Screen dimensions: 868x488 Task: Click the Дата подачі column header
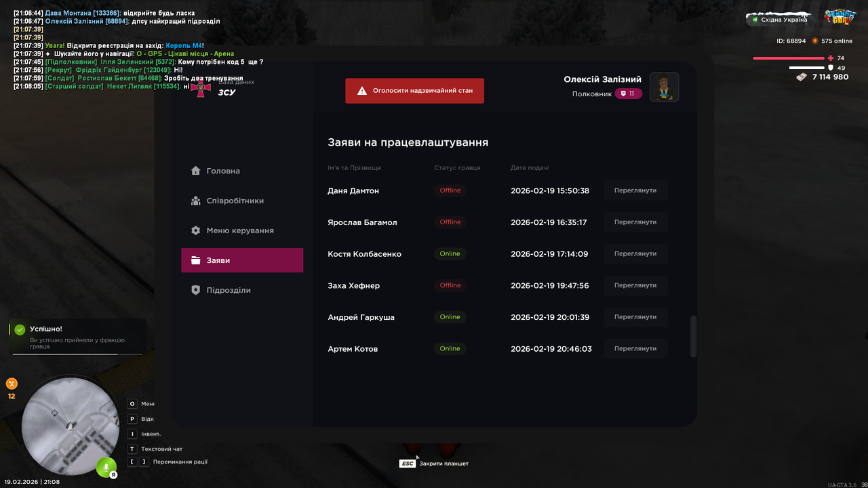(x=530, y=167)
